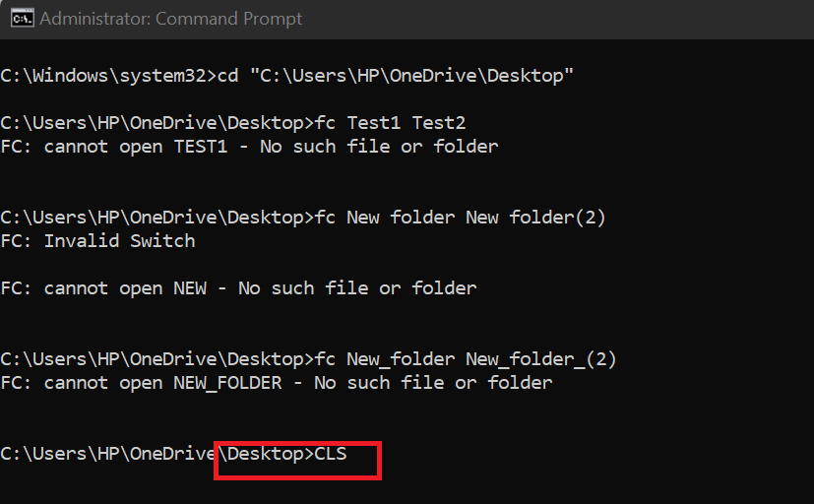Click "No such file or folder" in last error
This screenshot has height=504, width=814.
pos(433,383)
